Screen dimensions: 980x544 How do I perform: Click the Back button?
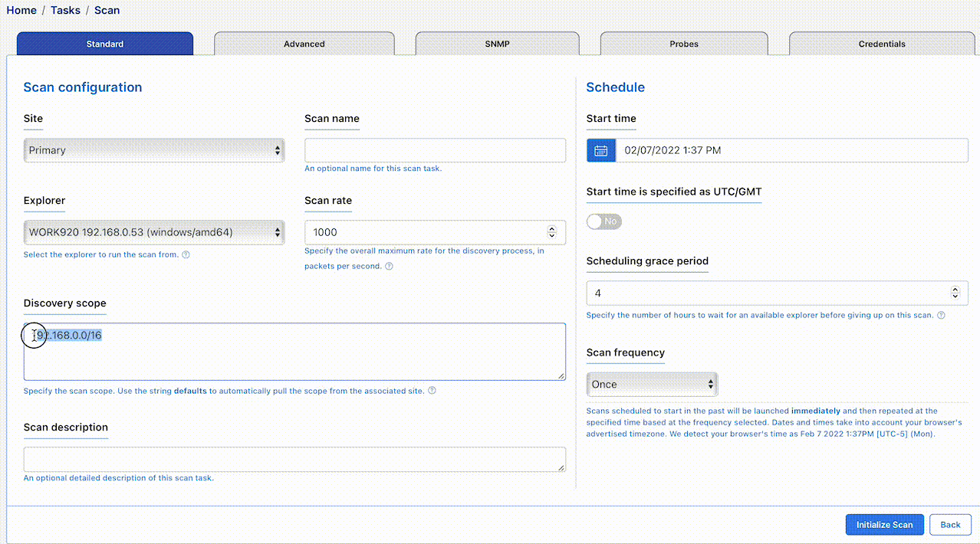(x=950, y=525)
